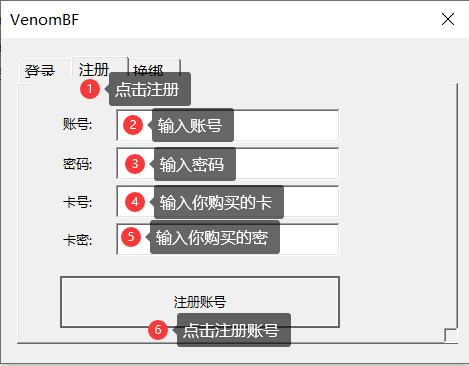Select the 卡号 input field
This screenshot has height=366, width=469.
[x=228, y=201]
